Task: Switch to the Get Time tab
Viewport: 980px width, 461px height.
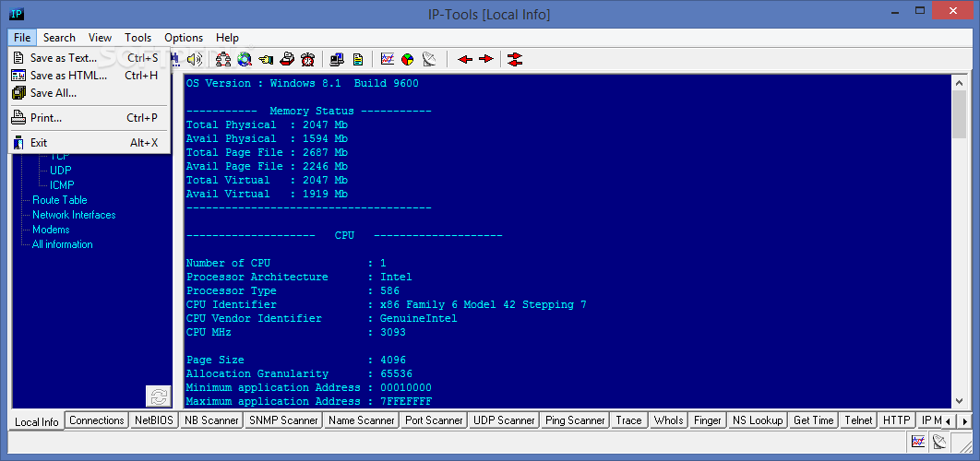Action: click(x=813, y=420)
